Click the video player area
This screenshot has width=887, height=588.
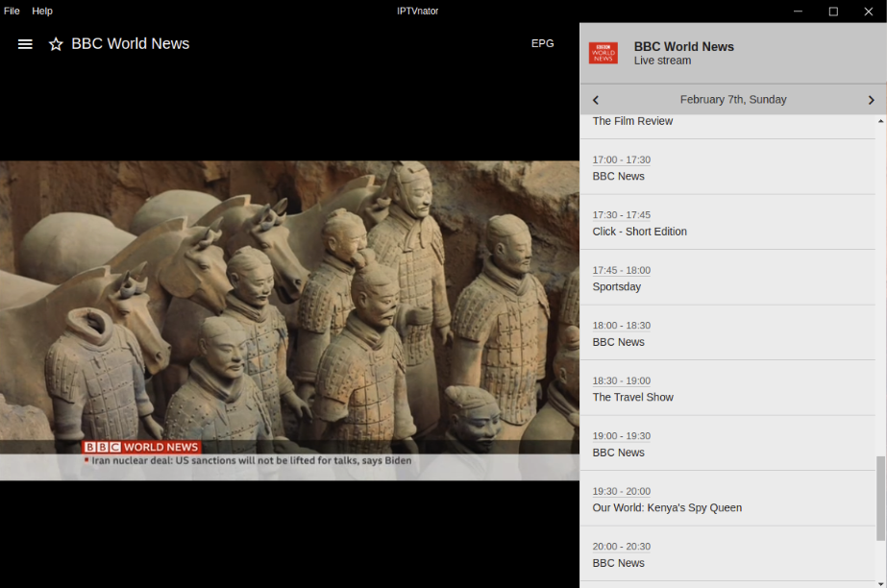[x=289, y=321]
